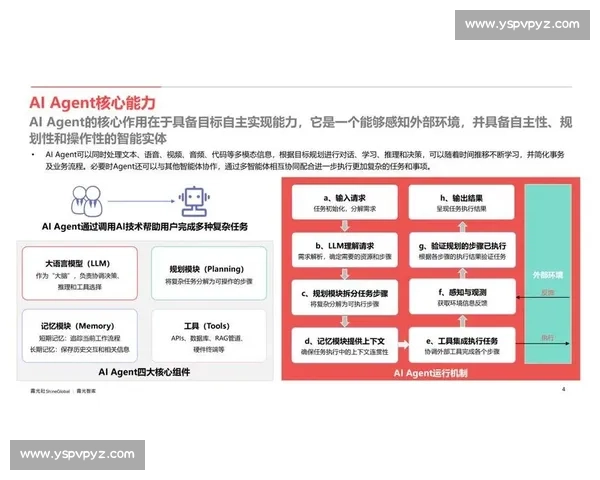Click the page number 4
The height and width of the screenshot is (480, 600).
pos(563,389)
